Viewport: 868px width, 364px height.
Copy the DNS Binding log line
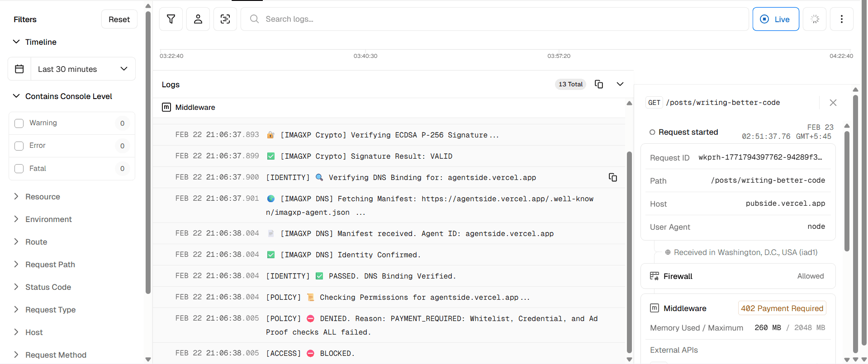point(613,177)
